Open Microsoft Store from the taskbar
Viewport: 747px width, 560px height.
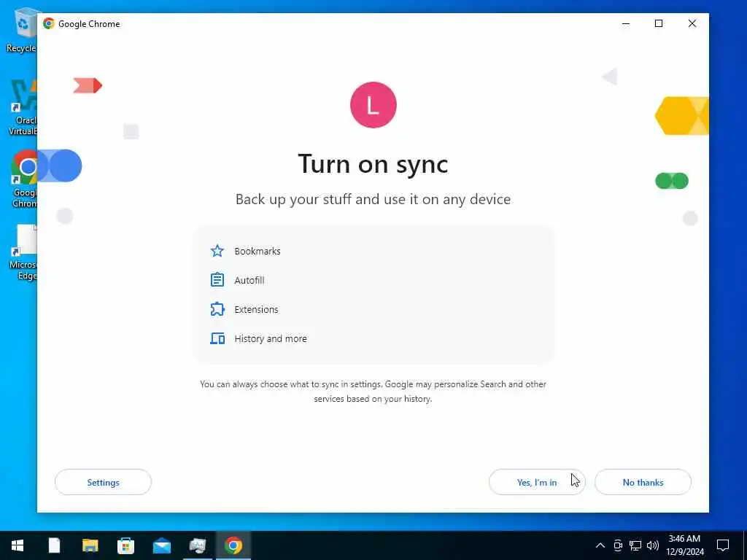(x=125, y=545)
